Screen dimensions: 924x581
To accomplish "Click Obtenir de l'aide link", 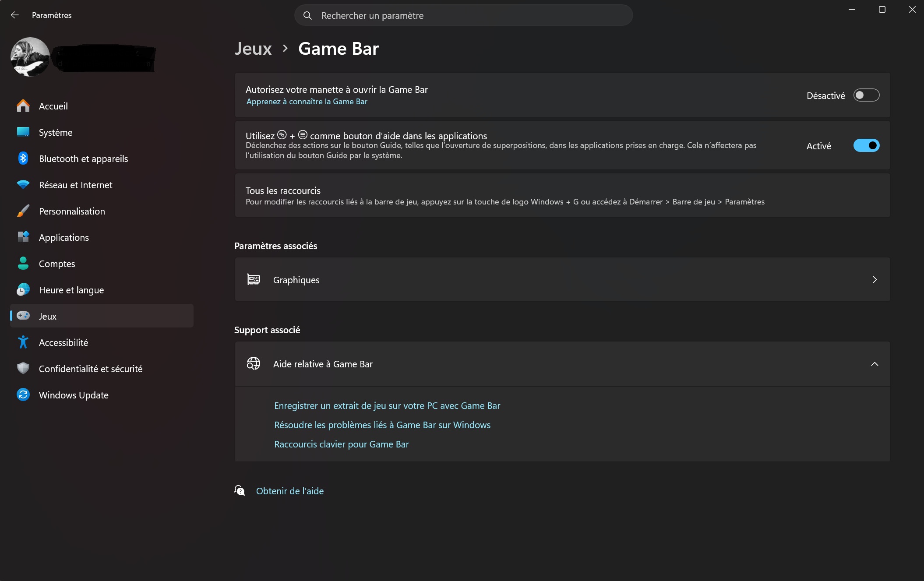I will click(289, 491).
